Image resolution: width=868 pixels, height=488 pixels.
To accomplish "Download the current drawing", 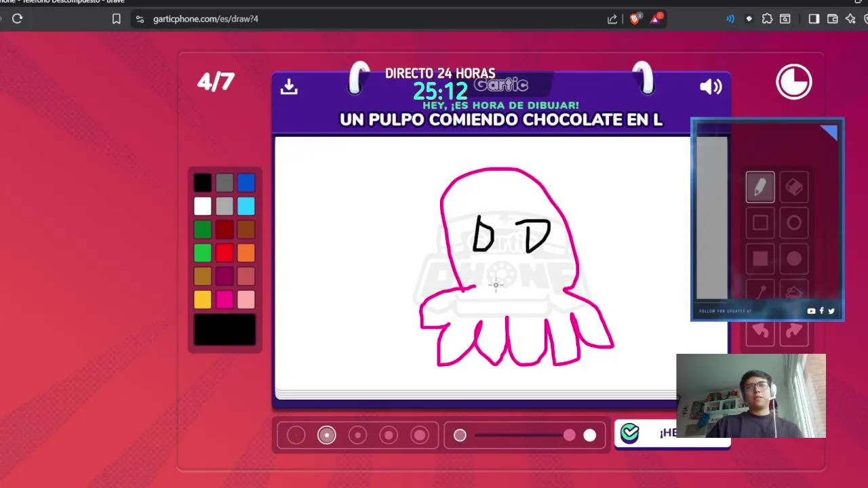I will (x=289, y=86).
